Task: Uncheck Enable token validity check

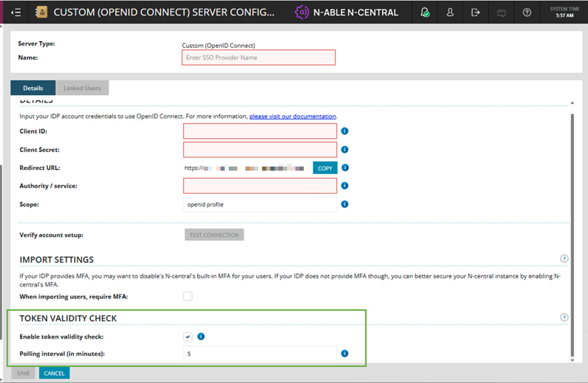Action: [x=188, y=337]
